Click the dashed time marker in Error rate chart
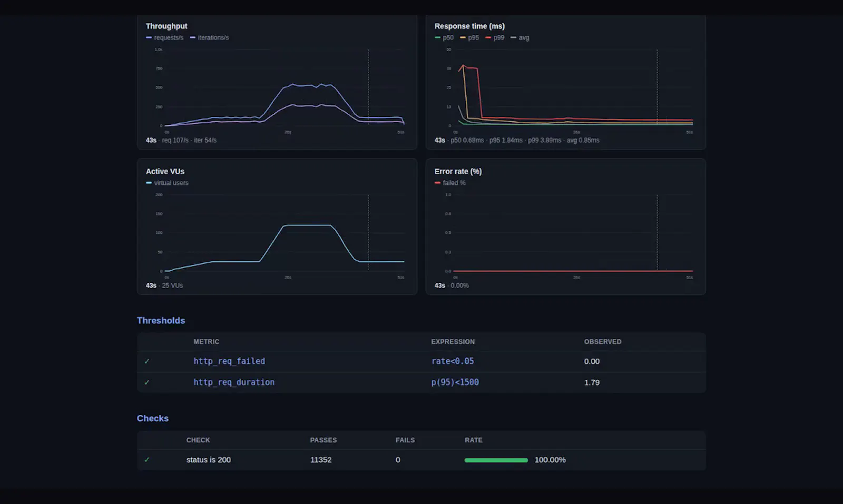The image size is (843, 504). [657, 233]
